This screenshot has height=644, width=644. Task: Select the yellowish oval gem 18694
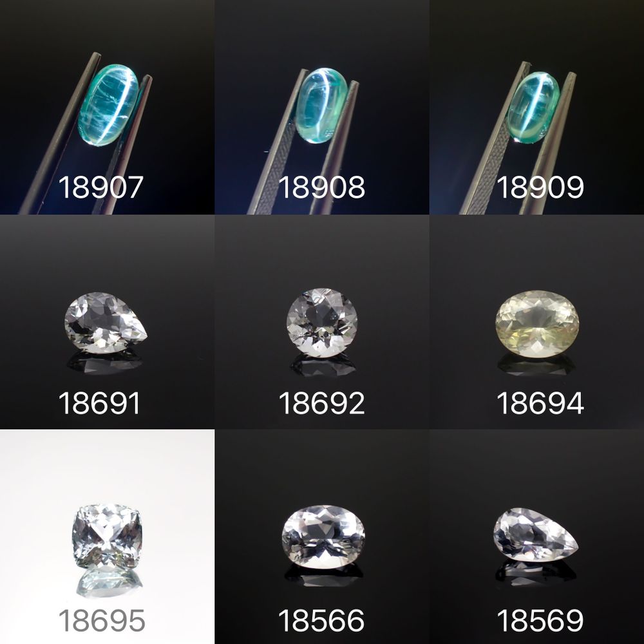pos(537,324)
